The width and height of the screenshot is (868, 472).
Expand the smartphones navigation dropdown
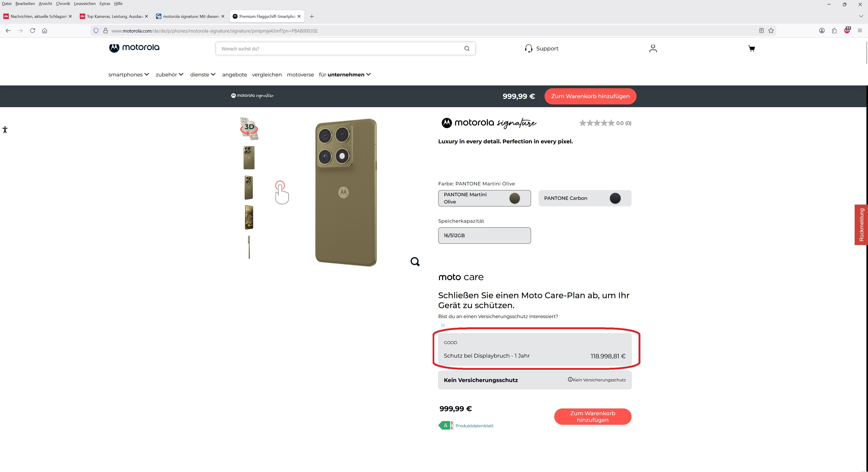point(128,74)
